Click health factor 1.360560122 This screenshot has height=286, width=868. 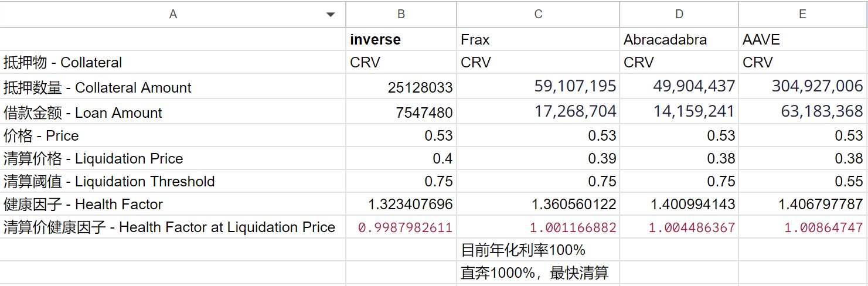(538, 204)
